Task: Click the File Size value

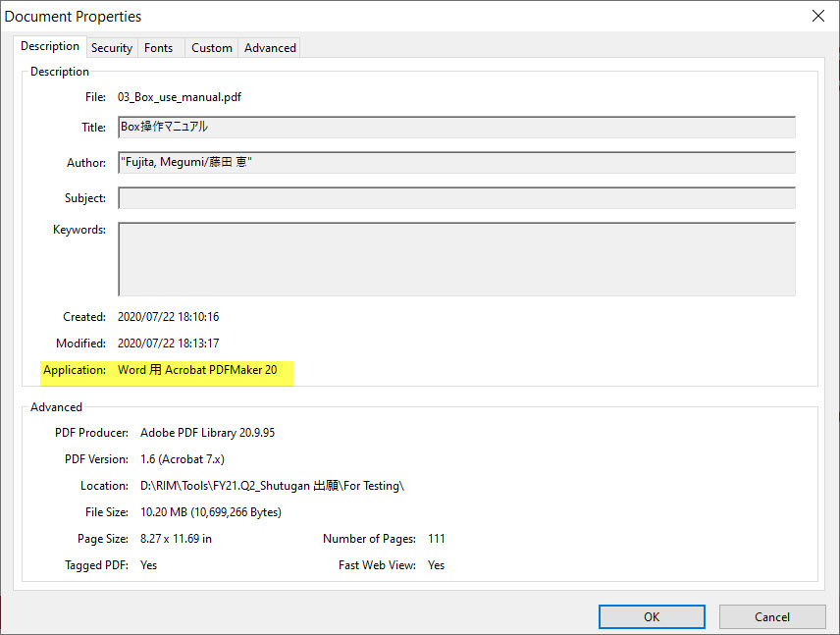Action: (211, 512)
